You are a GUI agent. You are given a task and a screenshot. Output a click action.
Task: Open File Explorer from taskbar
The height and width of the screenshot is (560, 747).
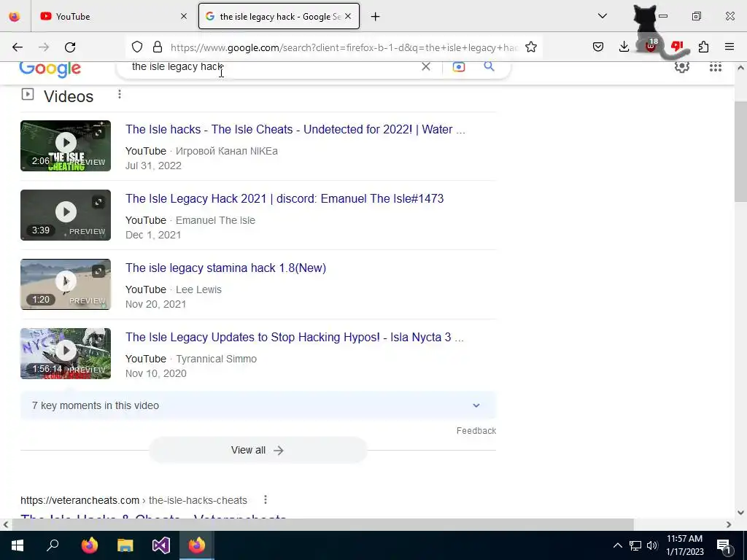[x=125, y=545]
